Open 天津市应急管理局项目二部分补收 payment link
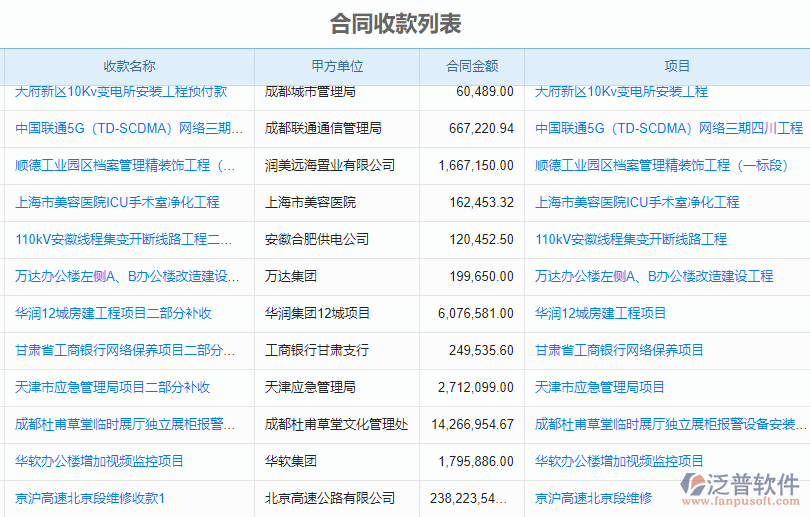 click(x=112, y=387)
